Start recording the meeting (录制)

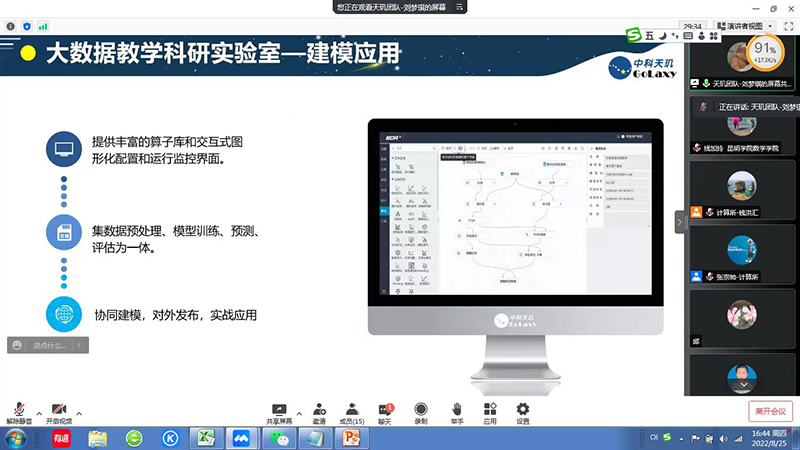(421, 411)
